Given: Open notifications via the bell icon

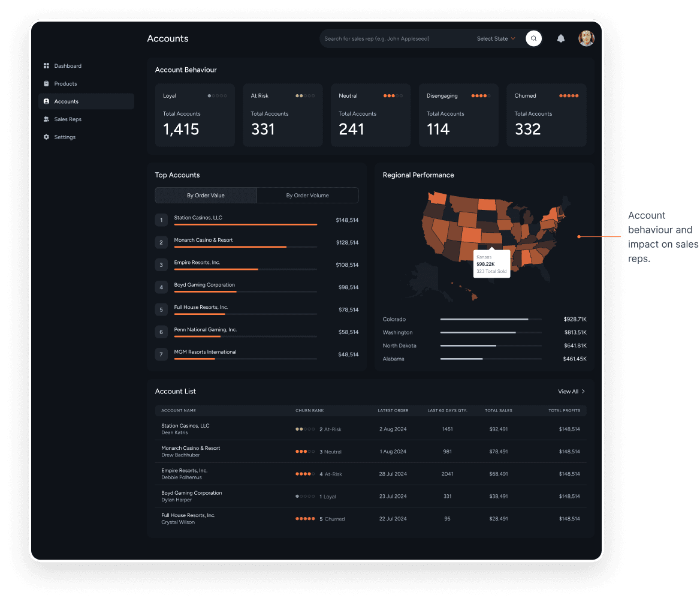Looking at the screenshot, I should click(560, 38).
